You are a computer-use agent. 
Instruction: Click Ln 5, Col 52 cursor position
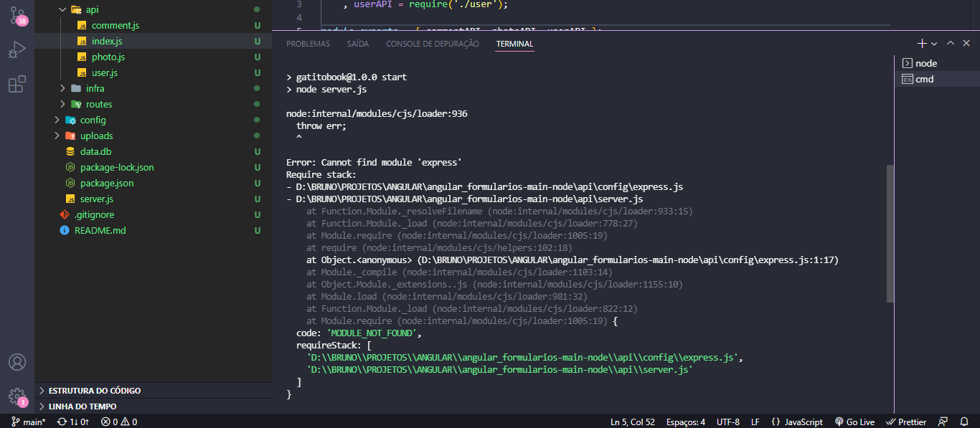632,422
